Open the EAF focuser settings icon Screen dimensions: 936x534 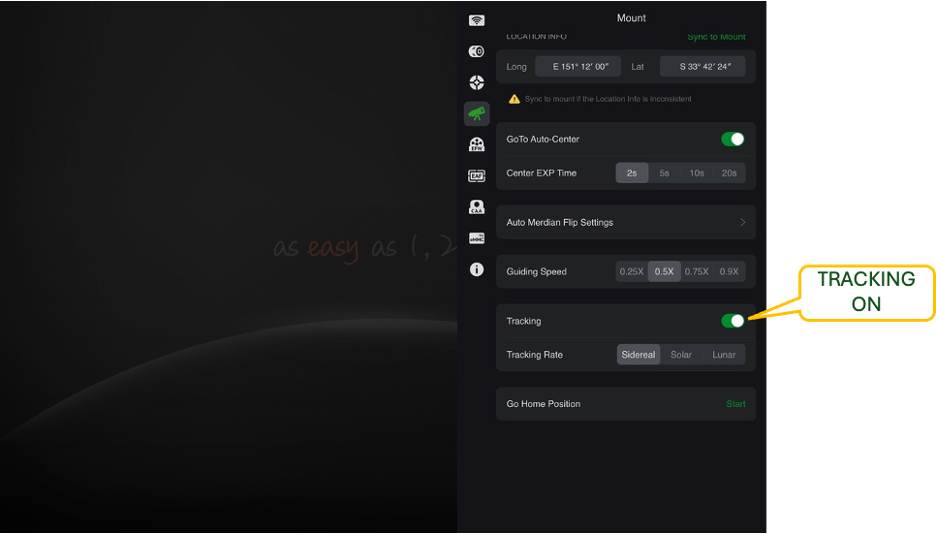point(477,176)
